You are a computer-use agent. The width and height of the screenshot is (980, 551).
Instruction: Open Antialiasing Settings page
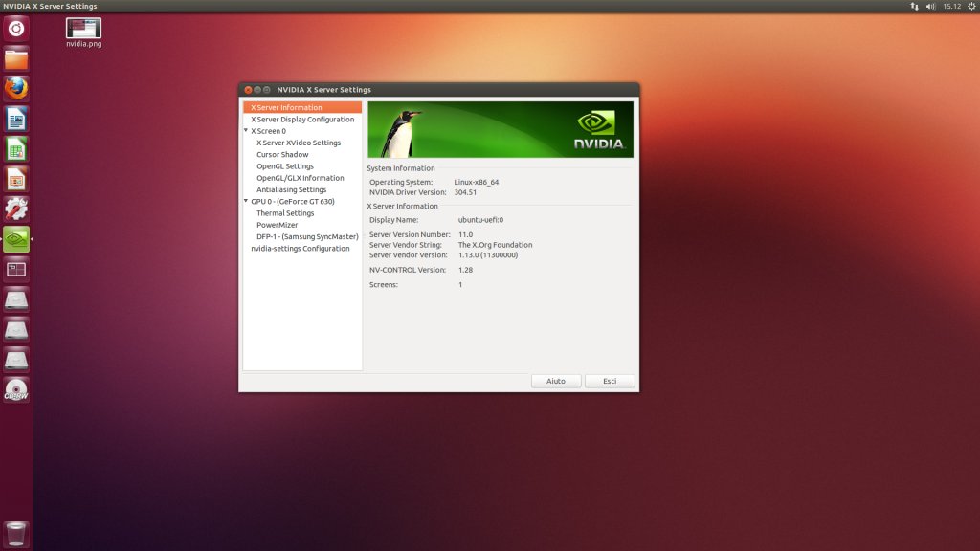[x=291, y=190]
